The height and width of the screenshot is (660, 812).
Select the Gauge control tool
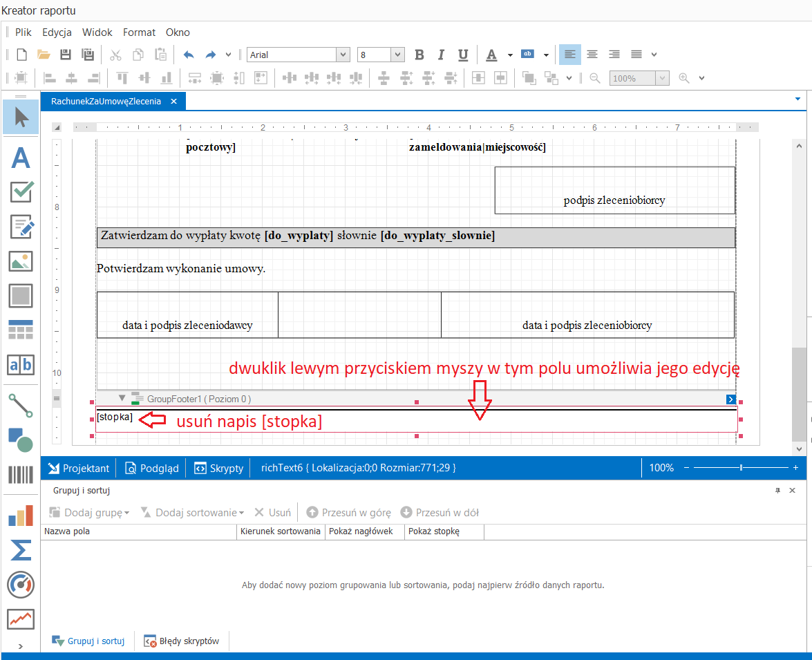(21, 585)
